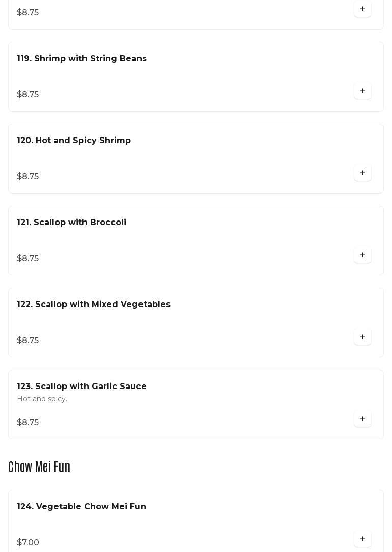Click the $7.00 price of Vegetable Chow Mei Fun
Image resolution: width=392 pixels, height=552 pixels.
(x=28, y=543)
